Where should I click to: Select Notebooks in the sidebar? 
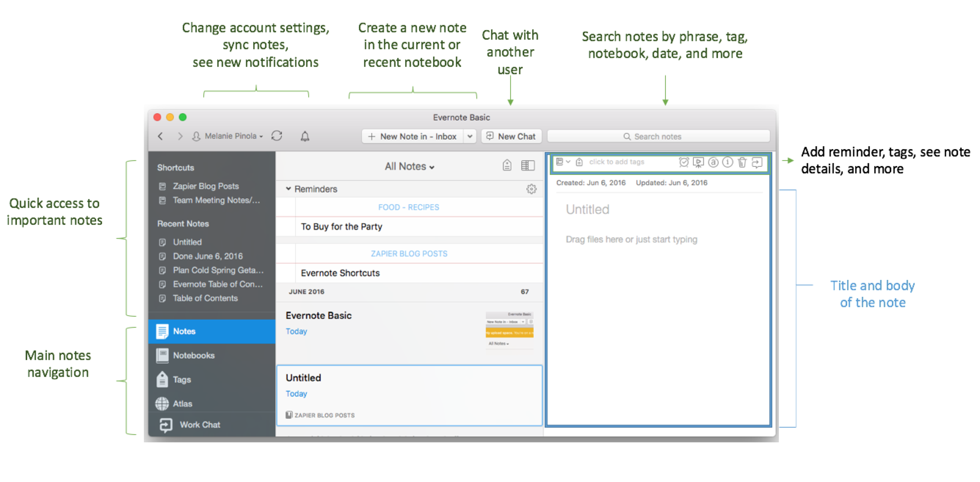click(x=193, y=355)
